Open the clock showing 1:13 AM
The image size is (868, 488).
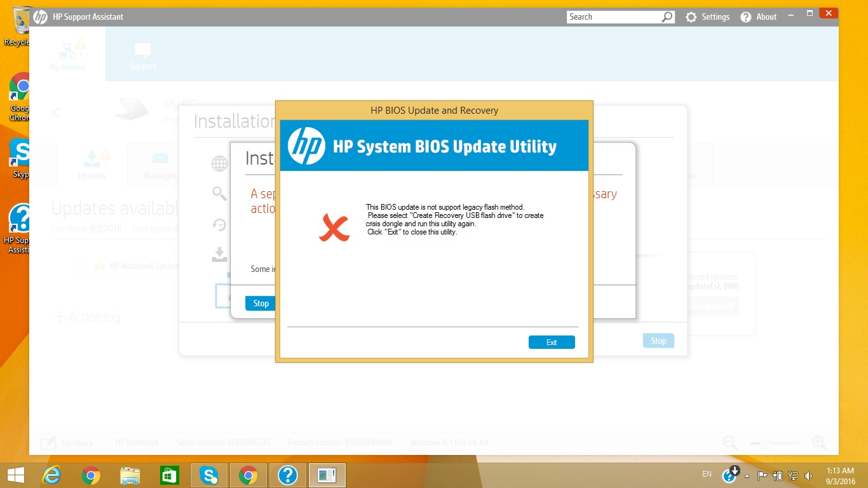click(840, 475)
